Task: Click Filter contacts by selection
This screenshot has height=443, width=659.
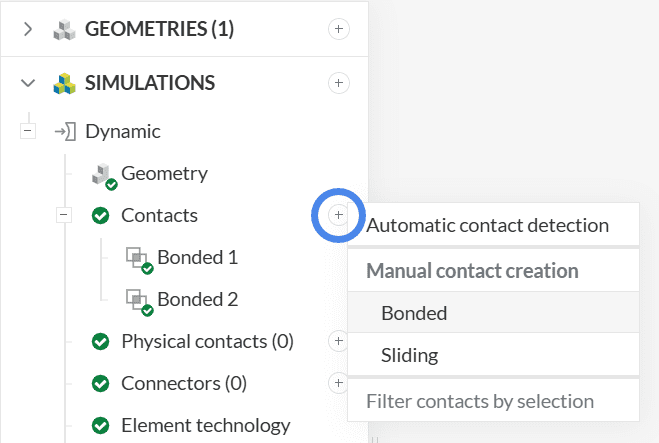Action: [480, 401]
